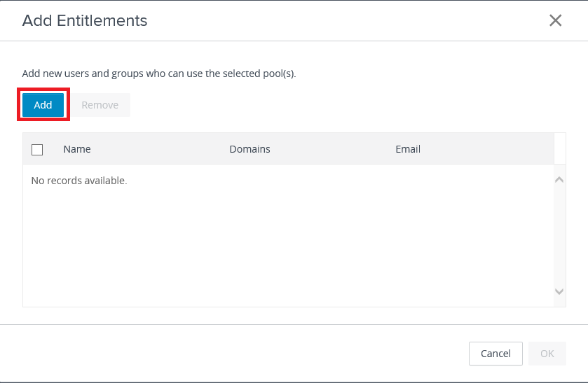The image size is (588, 383).
Task: Sort by the Name column header
Action: click(77, 149)
